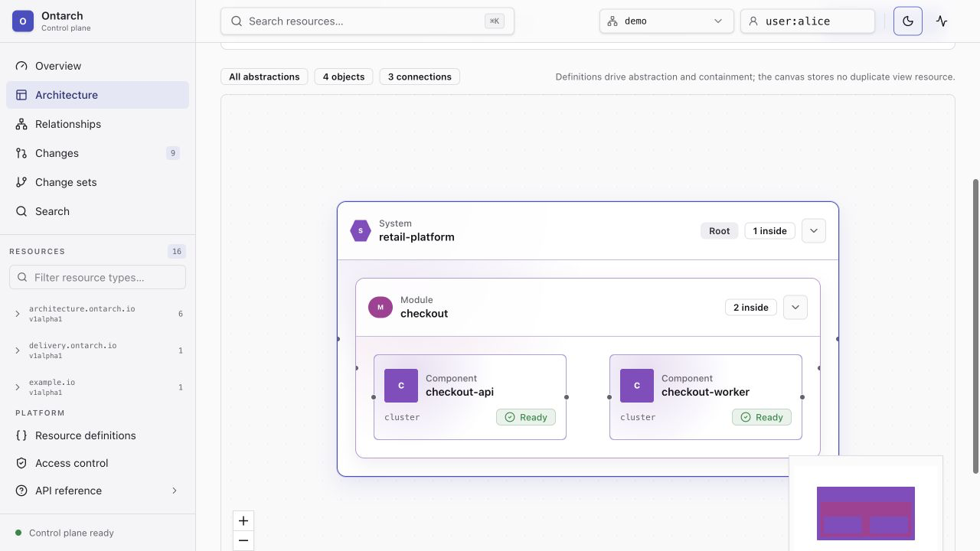Go to the Relationships page

coord(97,124)
